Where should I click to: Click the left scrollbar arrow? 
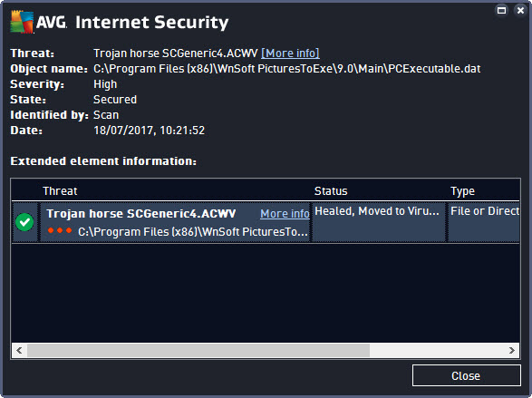pos(19,350)
